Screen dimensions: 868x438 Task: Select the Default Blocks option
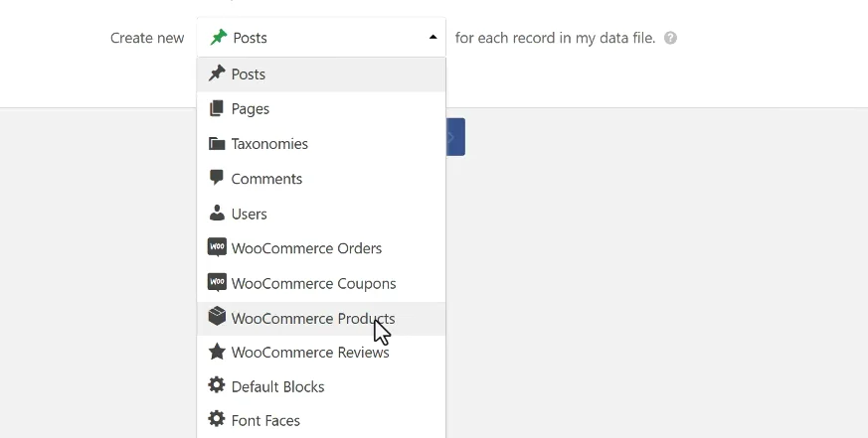click(x=321, y=386)
